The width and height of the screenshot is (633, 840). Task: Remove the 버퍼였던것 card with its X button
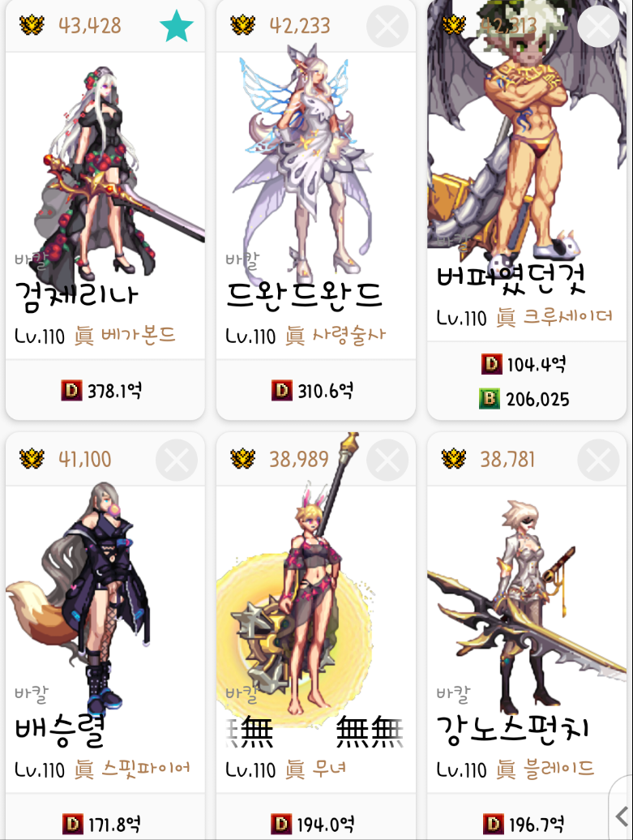coord(598,26)
